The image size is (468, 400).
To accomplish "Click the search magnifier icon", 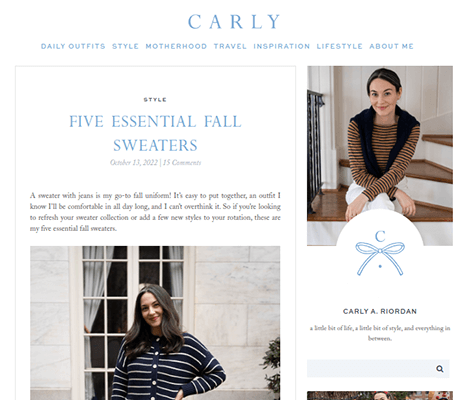I will point(440,369).
